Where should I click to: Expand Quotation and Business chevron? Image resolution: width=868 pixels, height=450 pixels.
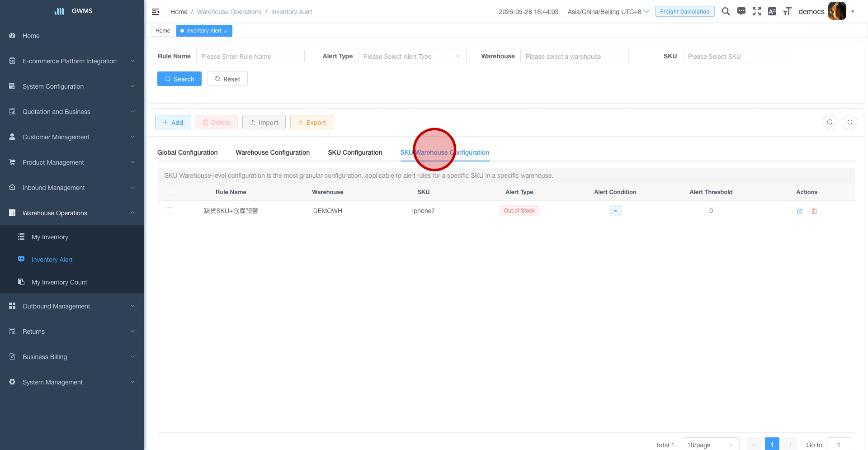click(132, 111)
